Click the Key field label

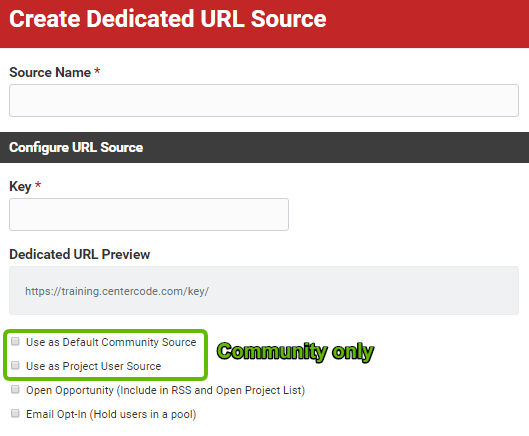20,187
